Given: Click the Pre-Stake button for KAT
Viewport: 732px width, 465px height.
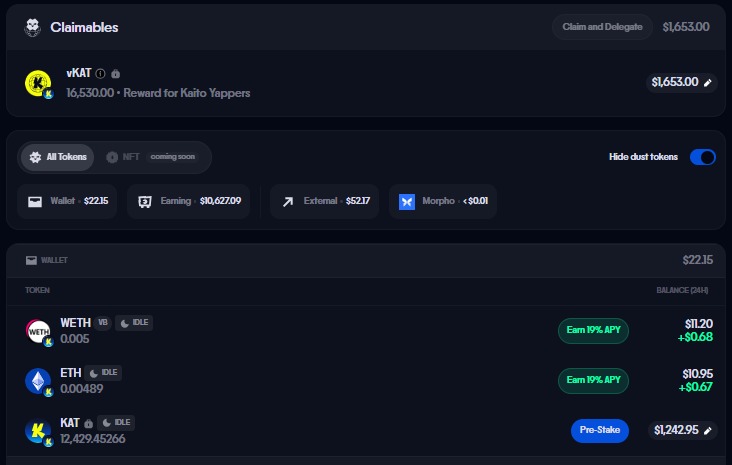Looking at the screenshot, I should pos(599,430).
